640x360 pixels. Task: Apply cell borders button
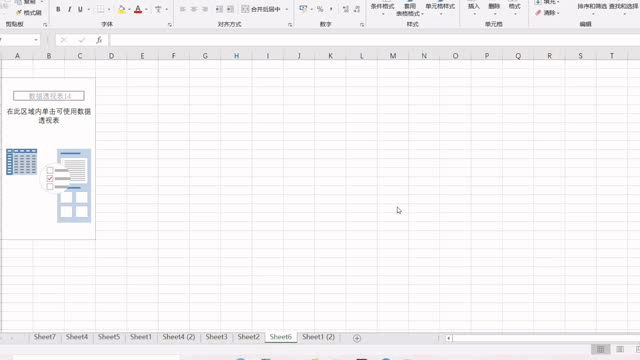(100, 9)
